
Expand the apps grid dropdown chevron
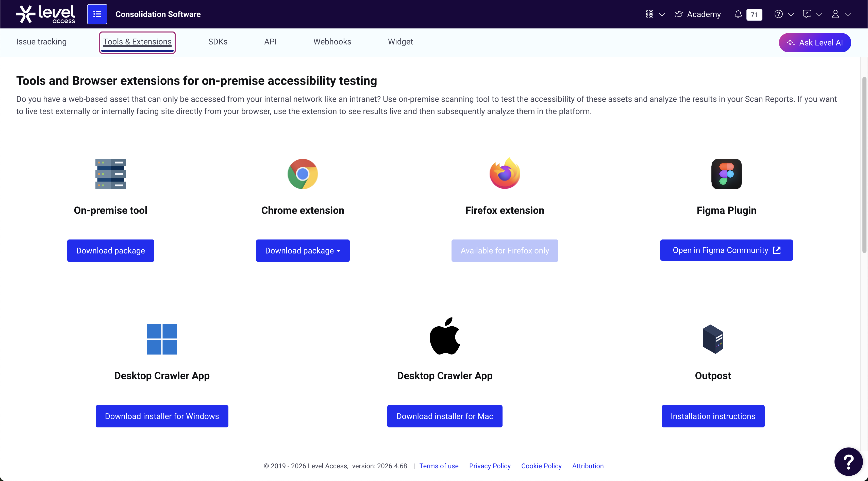(662, 14)
